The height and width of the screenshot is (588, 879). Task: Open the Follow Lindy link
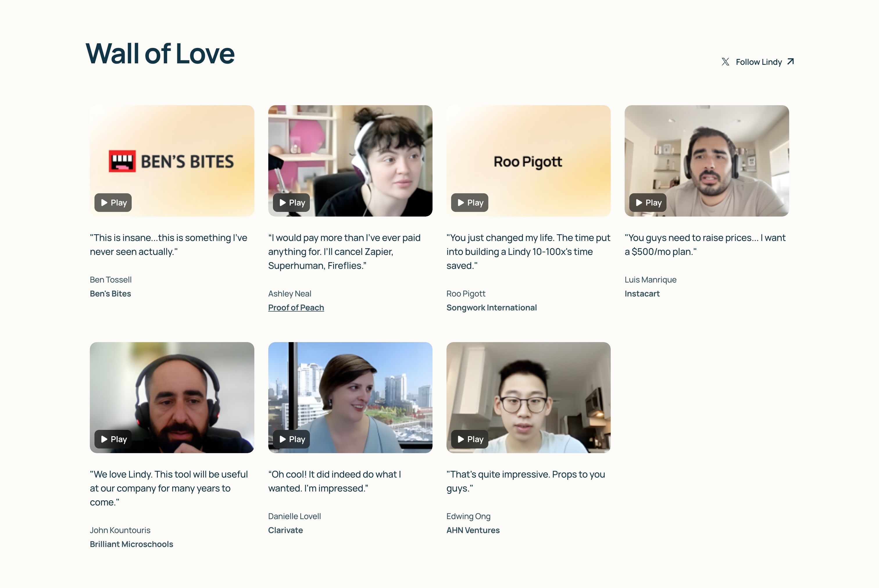tap(758, 62)
